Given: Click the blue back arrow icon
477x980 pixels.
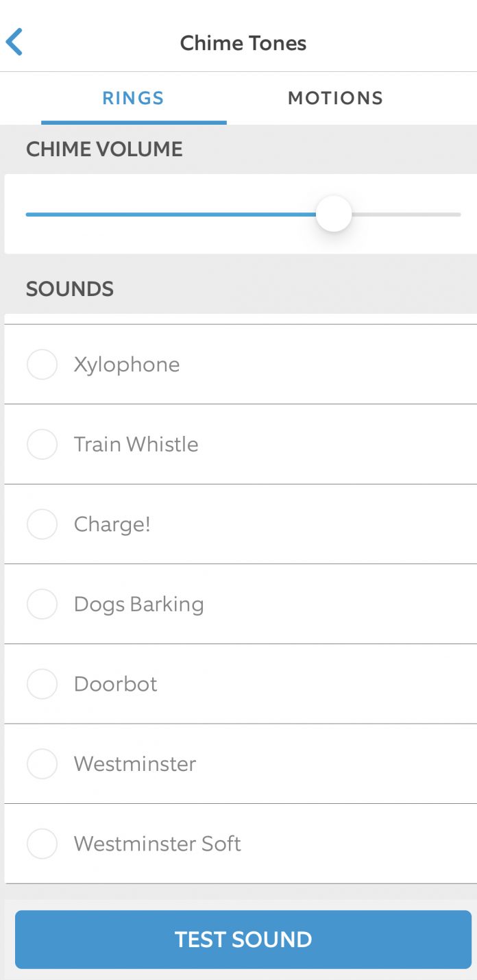Looking at the screenshot, I should coord(16,41).
